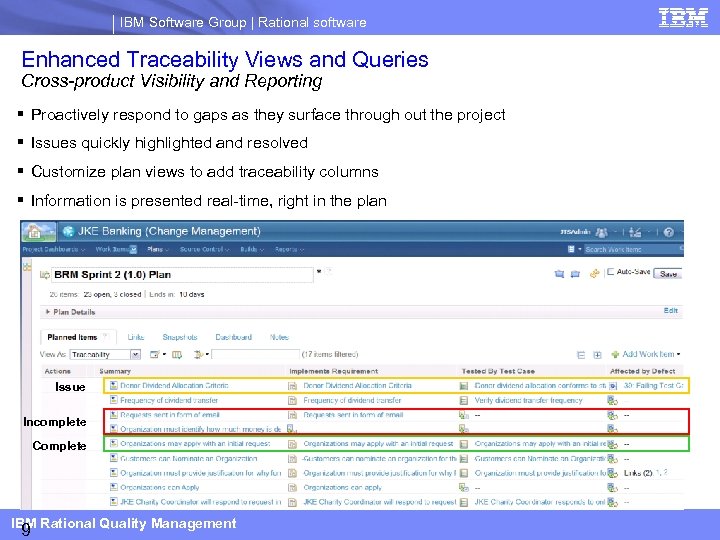
Task: Click the collapse all rows icon
Action: [x=581, y=355]
